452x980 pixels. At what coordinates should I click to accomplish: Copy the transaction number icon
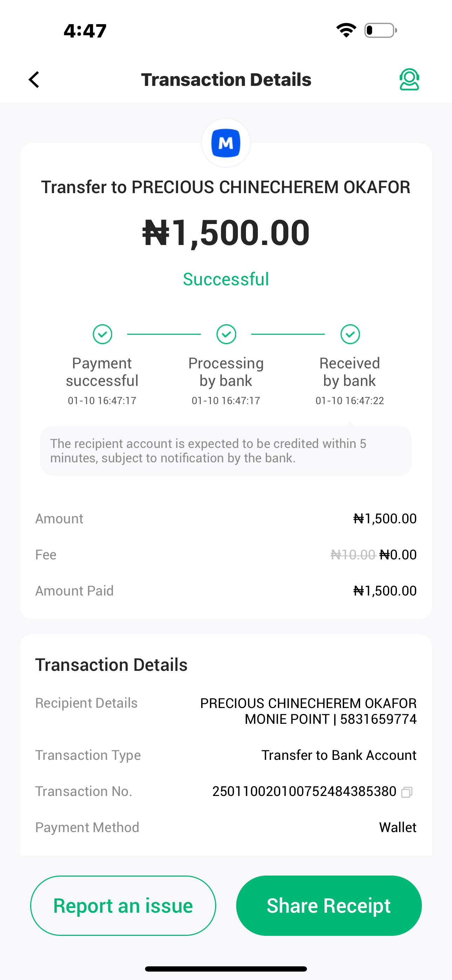pos(407,792)
